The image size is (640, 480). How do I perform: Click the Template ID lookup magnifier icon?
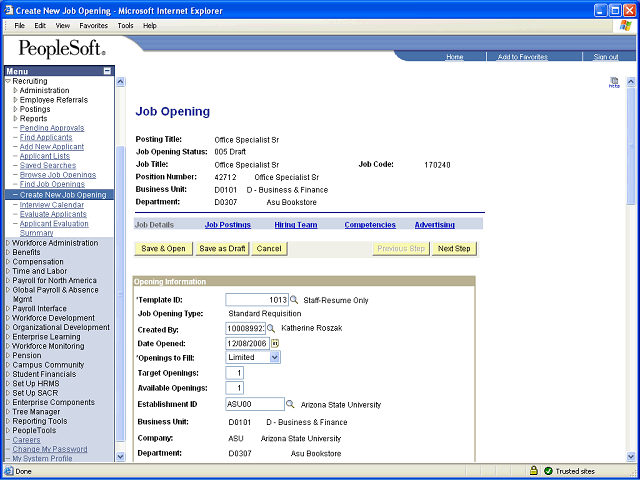pyautogui.click(x=294, y=300)
